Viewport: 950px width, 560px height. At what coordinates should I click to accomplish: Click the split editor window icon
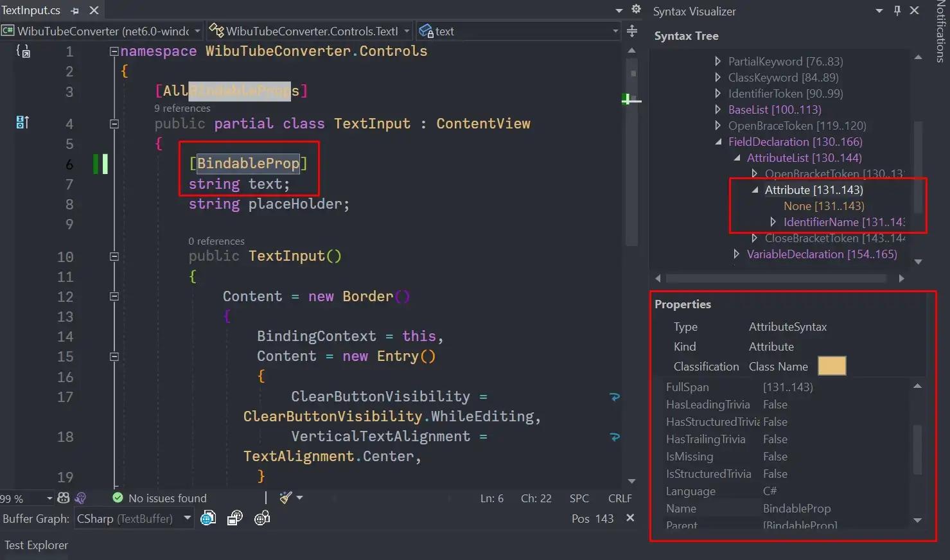(x=632, y=31)
